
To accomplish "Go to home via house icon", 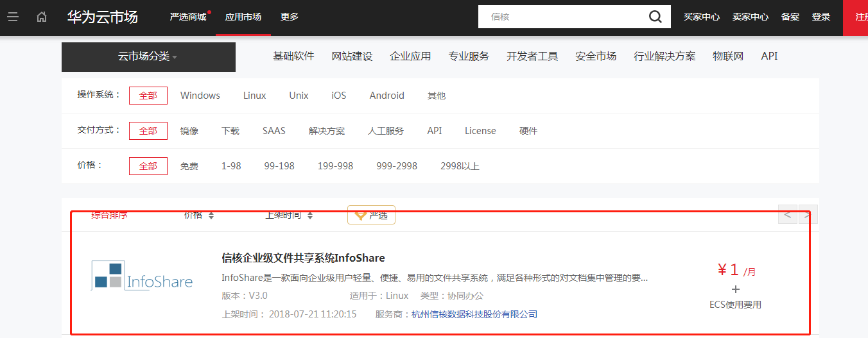I will tap(42, 17).
